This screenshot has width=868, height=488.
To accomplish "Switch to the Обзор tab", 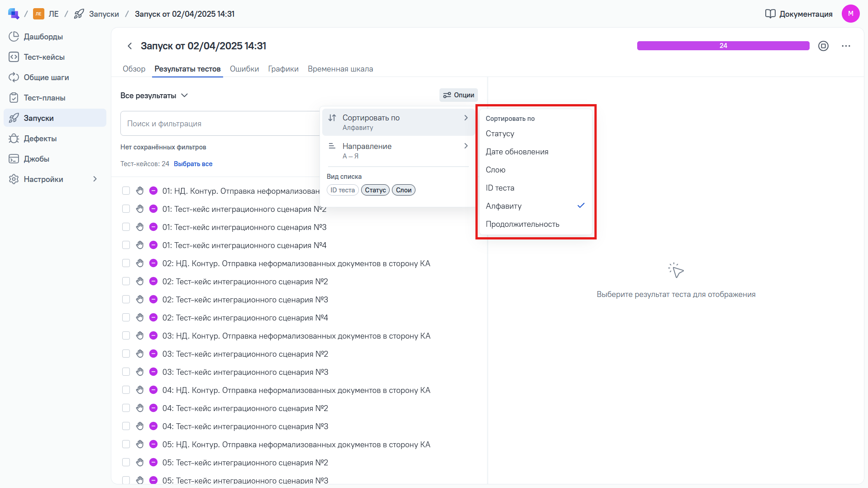I will tap(134, 69).
